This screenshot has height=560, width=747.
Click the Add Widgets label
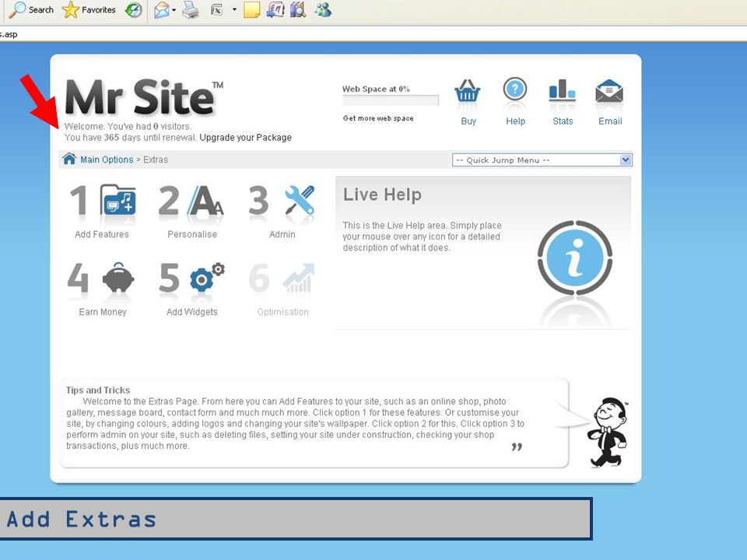tap(192, 312)
